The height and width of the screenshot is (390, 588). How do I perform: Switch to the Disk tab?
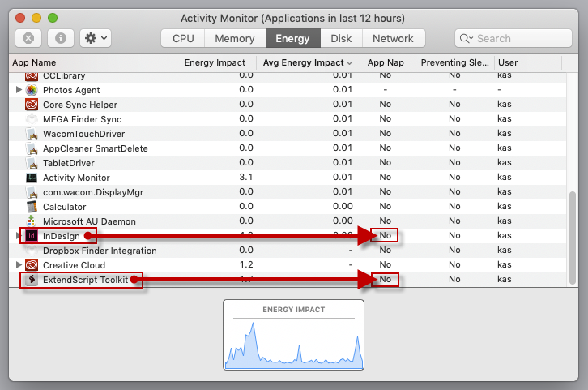(341, 38)
